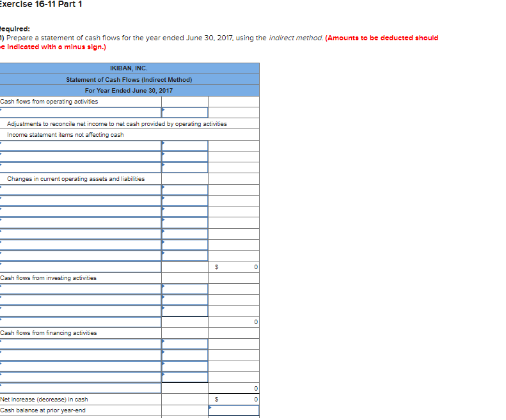Click the amount field beside the first operating activities dropdown
Image resolution: width=506 pixels, height=420 pixels.
[x=185, y=113]
